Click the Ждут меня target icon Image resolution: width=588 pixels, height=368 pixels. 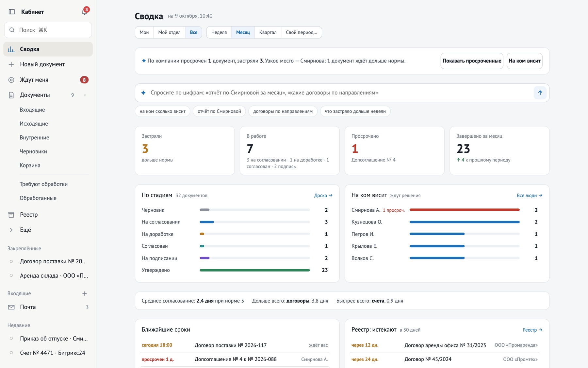pos(11,80)
